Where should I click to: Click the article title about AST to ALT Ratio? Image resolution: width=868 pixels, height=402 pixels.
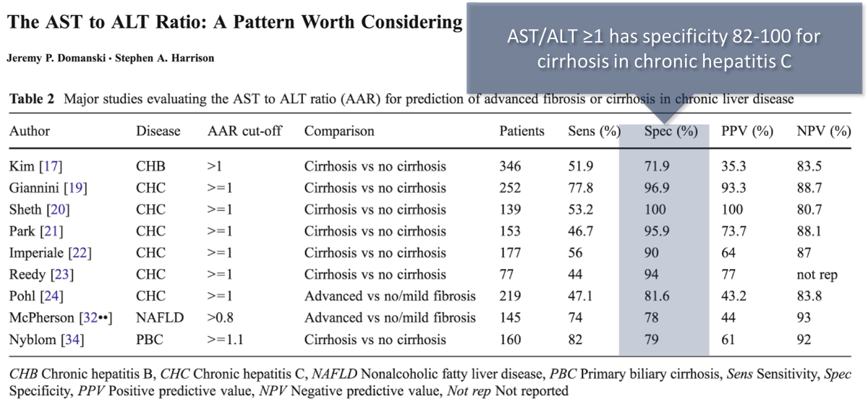(x=235, y=22)
